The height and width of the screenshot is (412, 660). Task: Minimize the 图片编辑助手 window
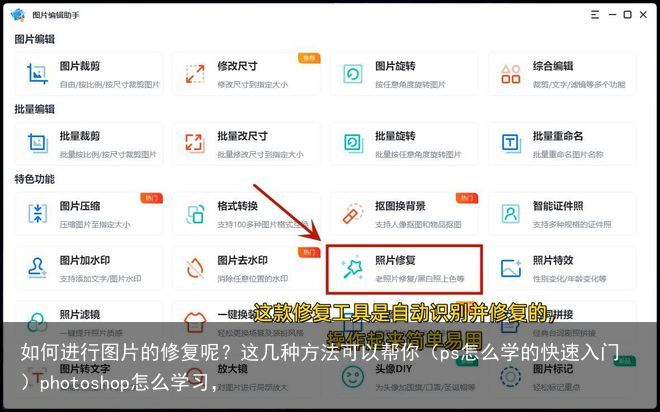tap(612, 15)
